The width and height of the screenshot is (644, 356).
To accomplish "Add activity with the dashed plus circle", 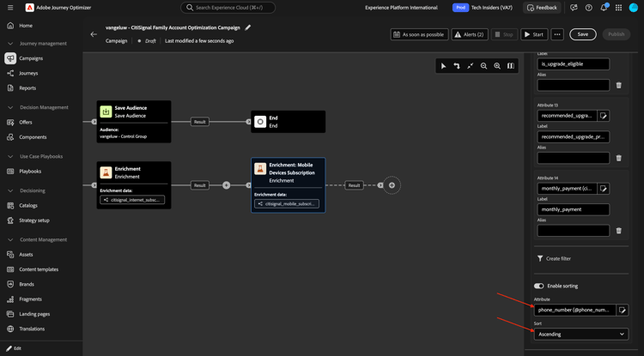I will [x=392, y=185].
